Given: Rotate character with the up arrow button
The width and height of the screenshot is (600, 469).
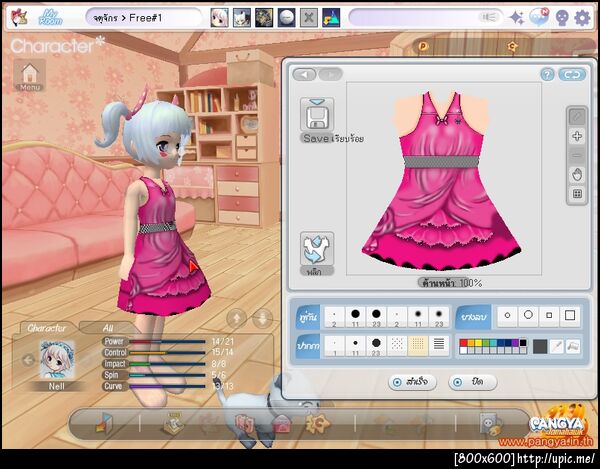Looking at the screenshot, I should click(236, 318).
